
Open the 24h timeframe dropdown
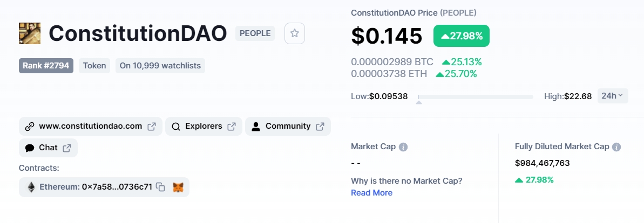click(x=612, y=96)
